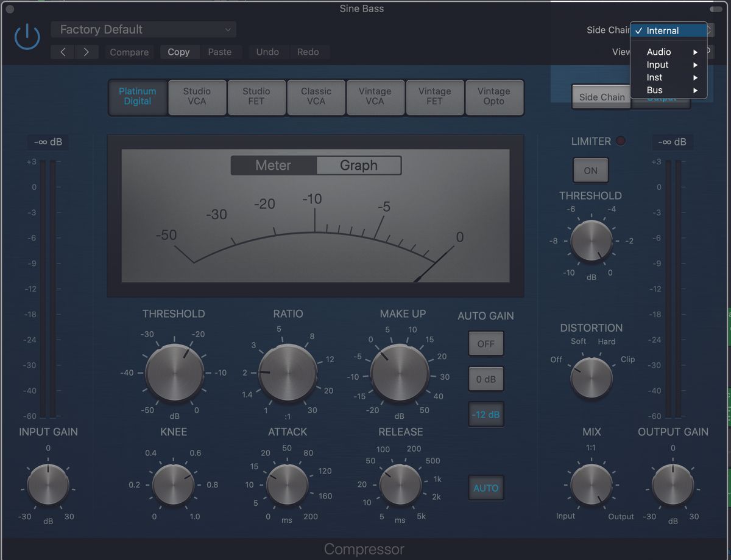
Task: Undo the last parameter change
Action: pyautogui.click(x=268, y=52)
